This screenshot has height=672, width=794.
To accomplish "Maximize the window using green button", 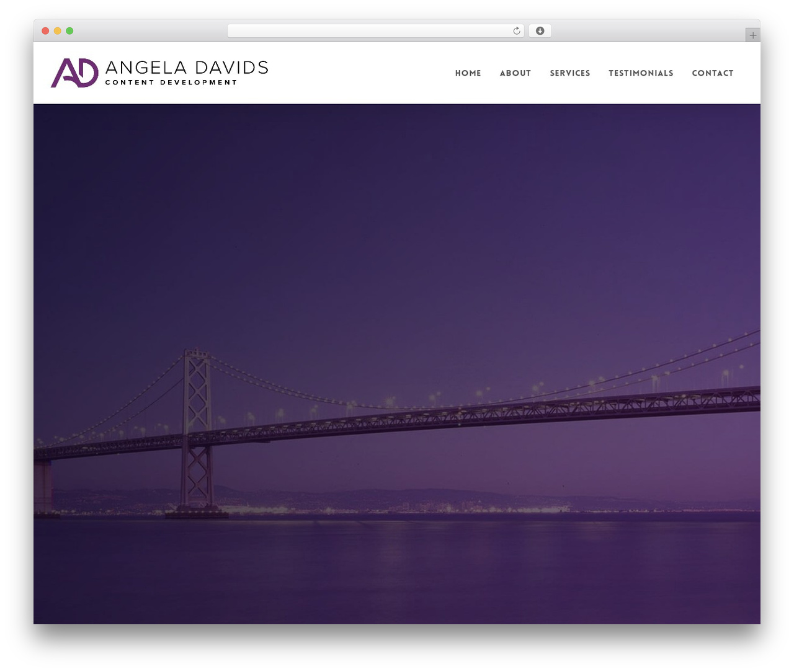I will 69,31.
